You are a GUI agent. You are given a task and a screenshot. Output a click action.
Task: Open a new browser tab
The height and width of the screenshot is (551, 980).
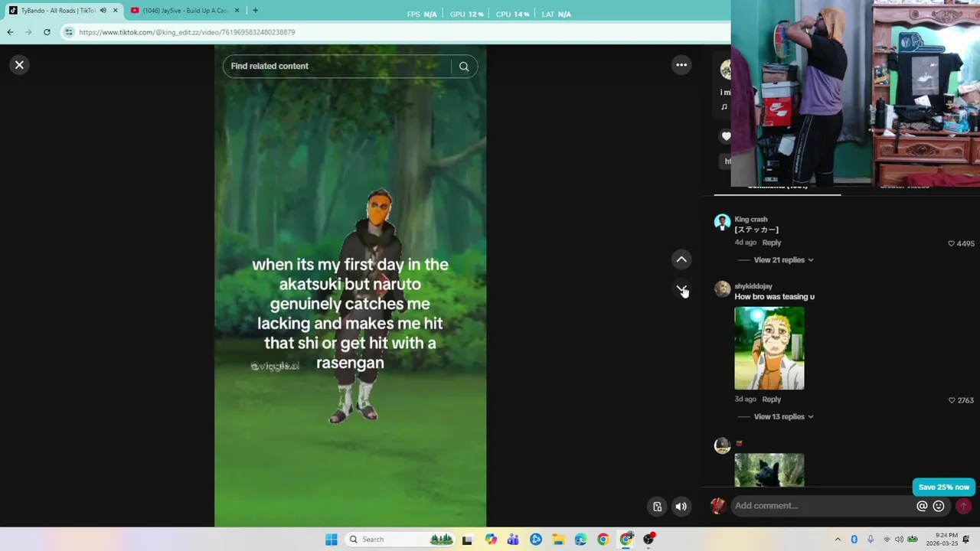point(255,11)
